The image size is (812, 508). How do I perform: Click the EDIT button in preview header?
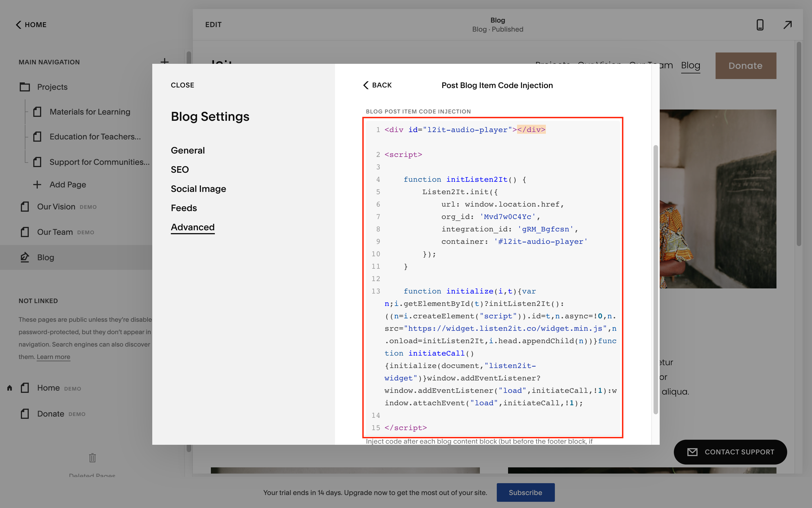click(213, 25)
